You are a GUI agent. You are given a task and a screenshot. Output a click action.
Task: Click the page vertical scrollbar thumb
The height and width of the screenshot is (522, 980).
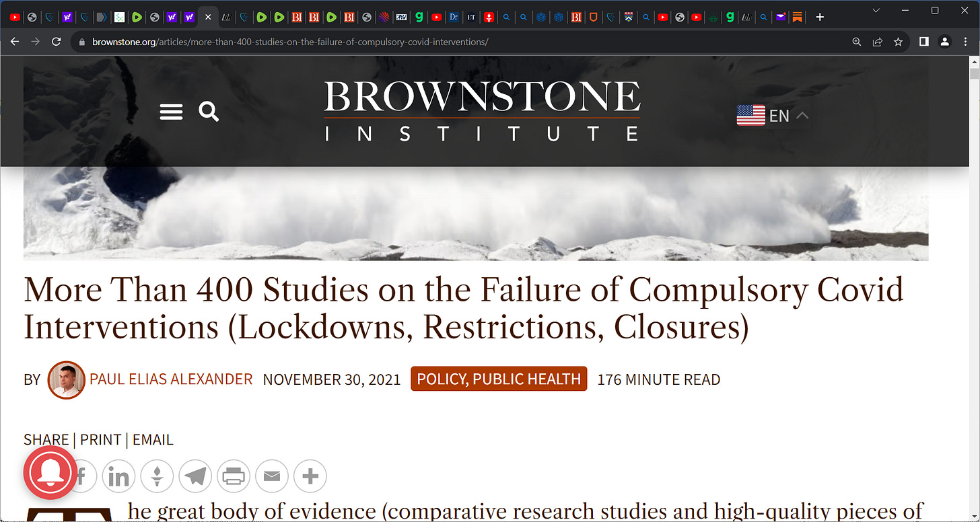[974, 73]
